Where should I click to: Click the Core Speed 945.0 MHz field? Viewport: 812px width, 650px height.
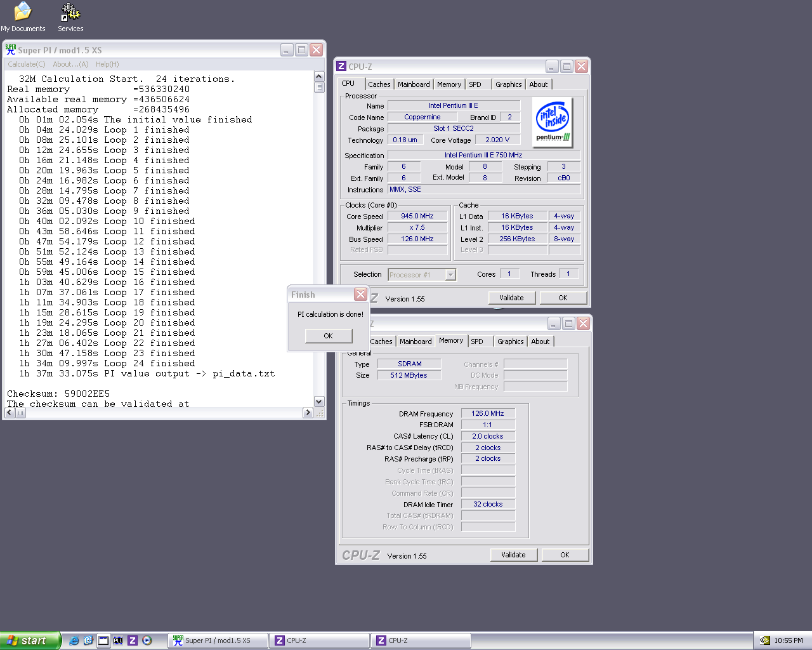pyautogui.click(x=417, y=216)
